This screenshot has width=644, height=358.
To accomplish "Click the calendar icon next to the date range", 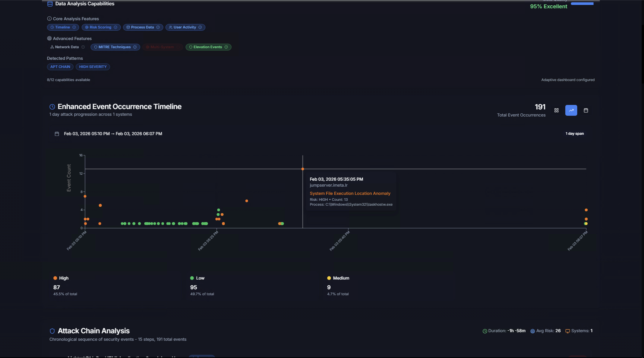I will coord(57,134).
